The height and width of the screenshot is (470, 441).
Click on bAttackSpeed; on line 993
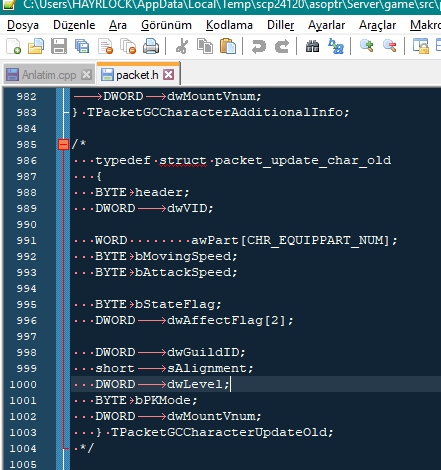186,272
